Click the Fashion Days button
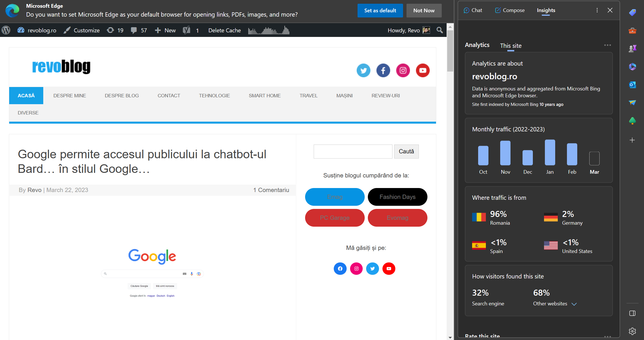644x340 pixels. pos(398,197)
